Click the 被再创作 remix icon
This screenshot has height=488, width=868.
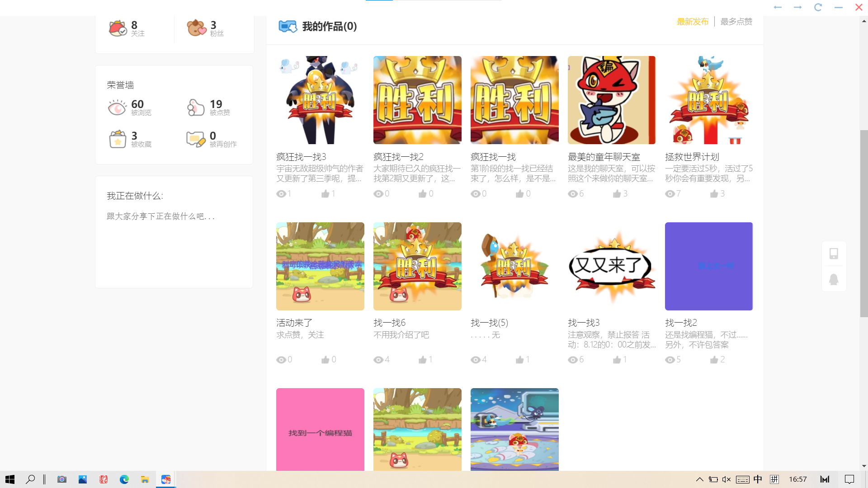pos(196,139)
